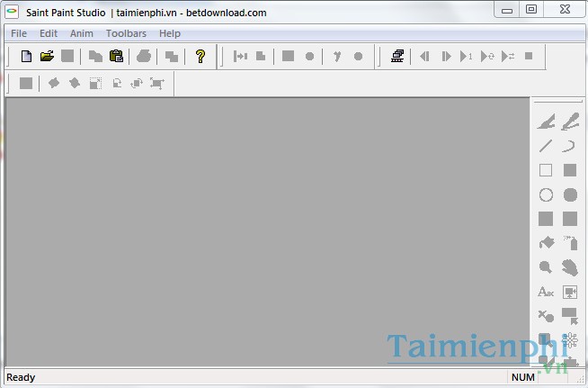Screen dimensions: 588x388
Task: Click the animation frames icon in toolbar
Action: [x=397, y=56]
